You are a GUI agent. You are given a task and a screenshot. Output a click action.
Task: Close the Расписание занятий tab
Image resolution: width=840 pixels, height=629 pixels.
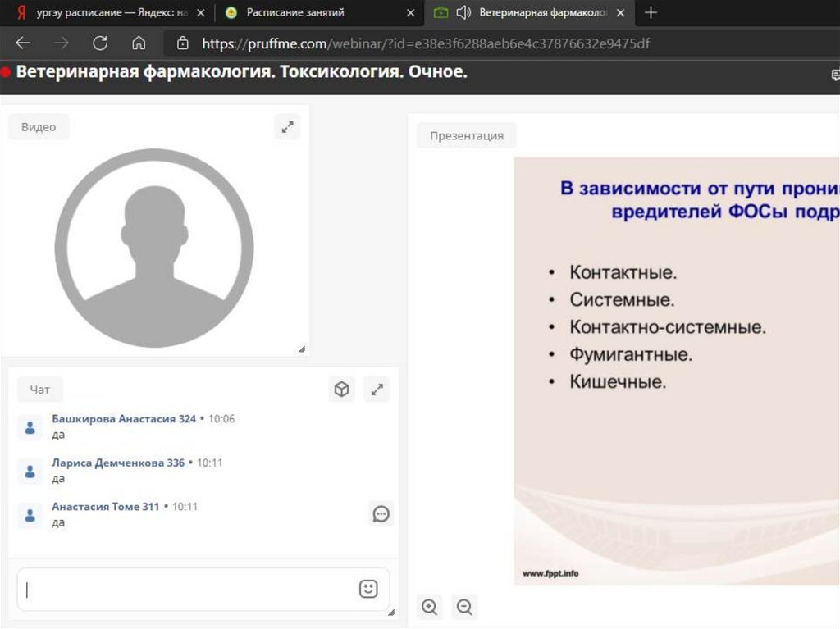(410, 13)
